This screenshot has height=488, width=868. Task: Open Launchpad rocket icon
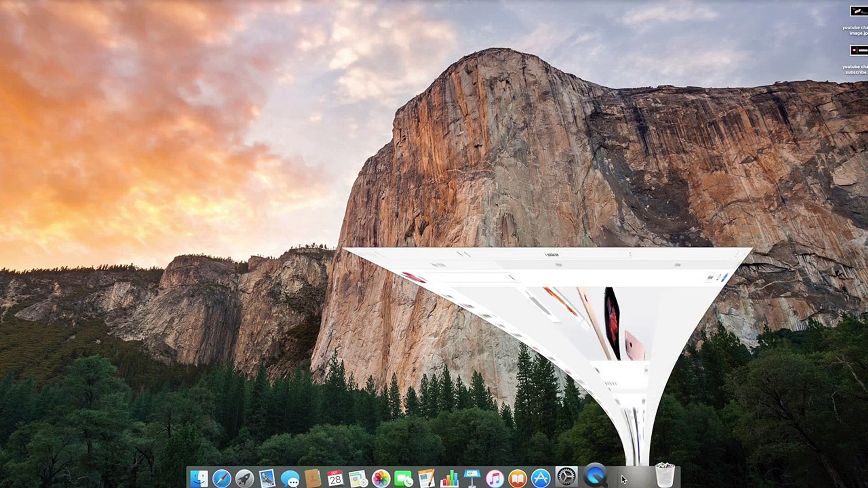pyautogui.click(x=245, y=478)
